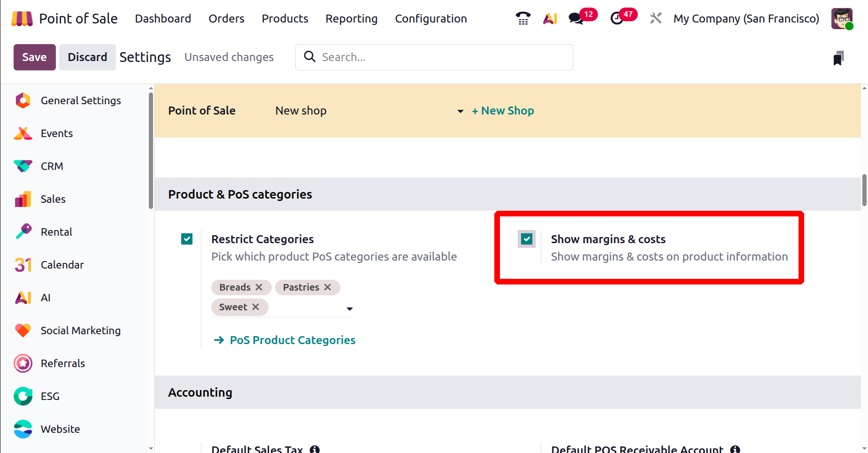Open the VoIP phone dialer icon
The image size is (868, 453).
pos(522,19)
